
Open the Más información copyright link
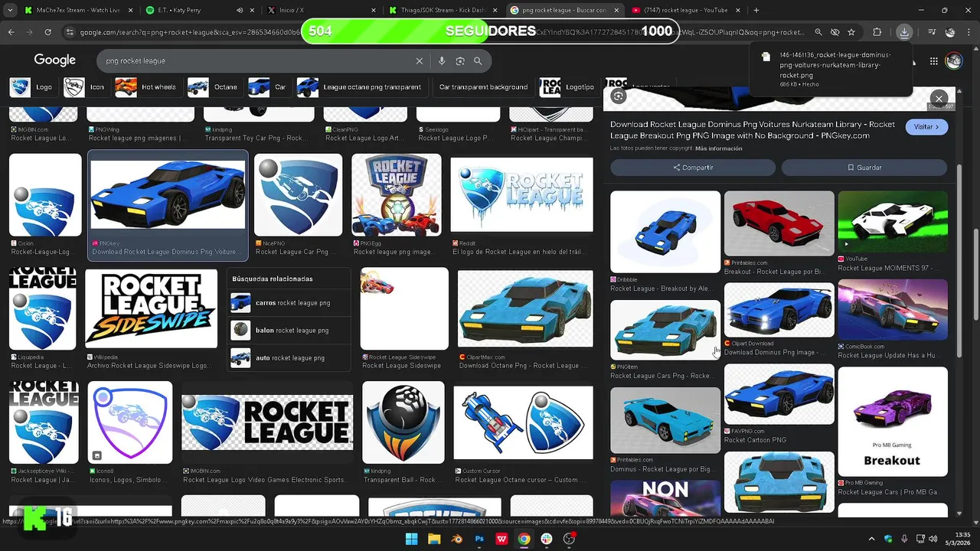pos(718,148)
